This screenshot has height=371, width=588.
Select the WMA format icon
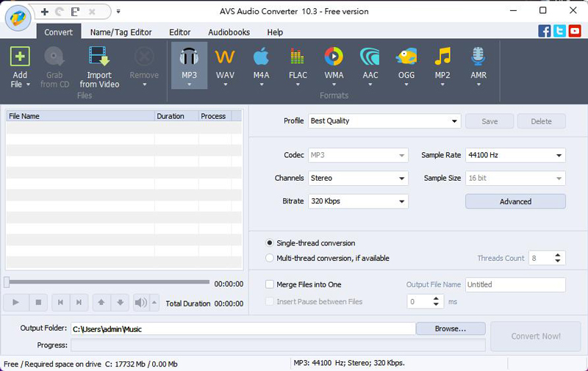334,57
